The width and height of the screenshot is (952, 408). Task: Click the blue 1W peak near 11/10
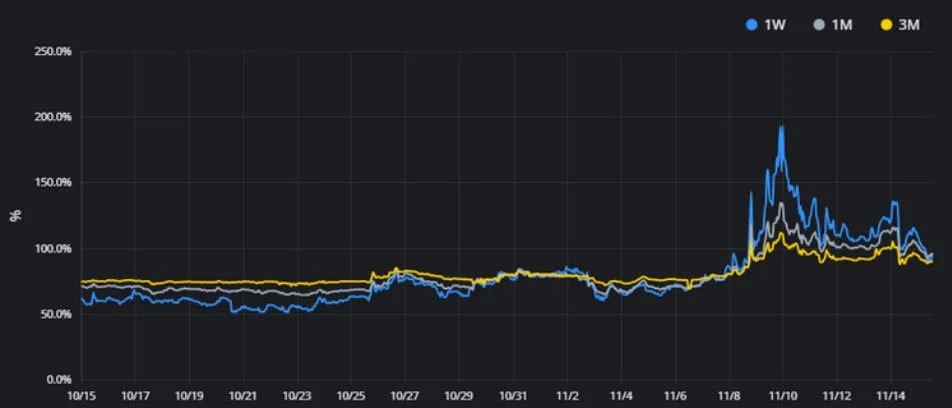[781, 128]
